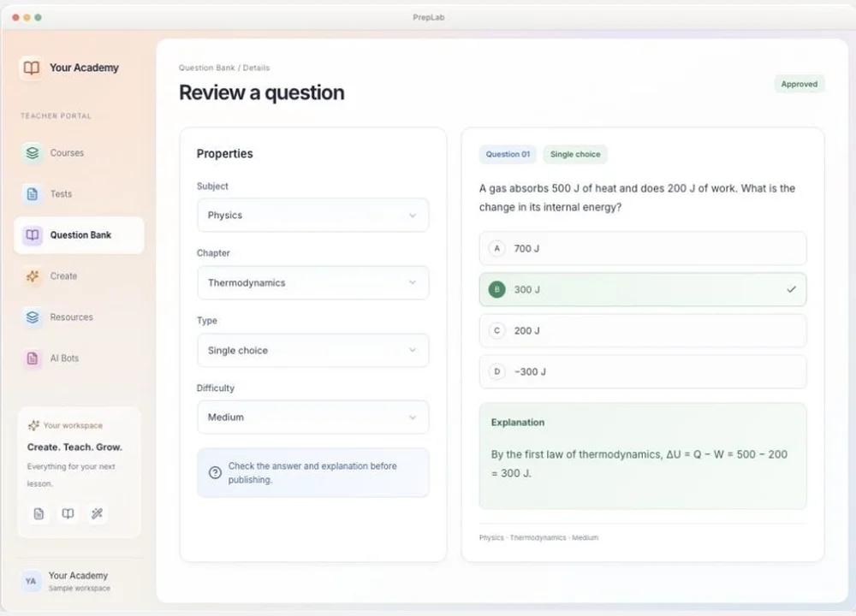Click the Properties panel heading
This screenshot has height=616, width=856.
point(225,153)
